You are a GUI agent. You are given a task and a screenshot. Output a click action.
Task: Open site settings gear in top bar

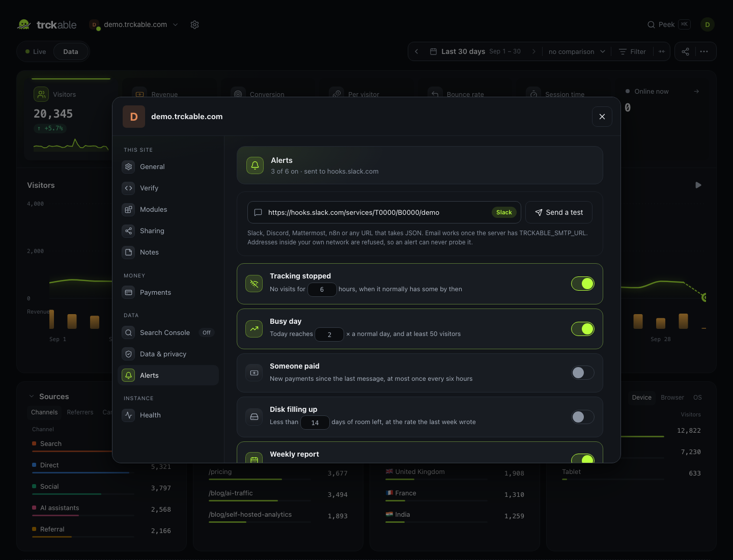coord(194,24)
